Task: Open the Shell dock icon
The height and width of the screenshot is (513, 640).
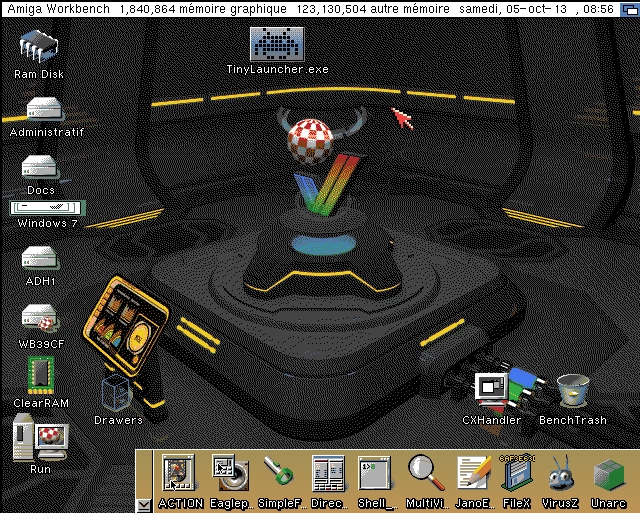Action: (x=375, y=473)
